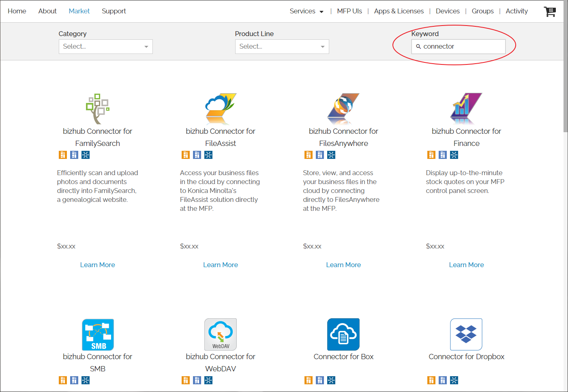Click Learn More for FilesAnywhere connector
Screen dimensions: 568x392
[x=343, y=265]
